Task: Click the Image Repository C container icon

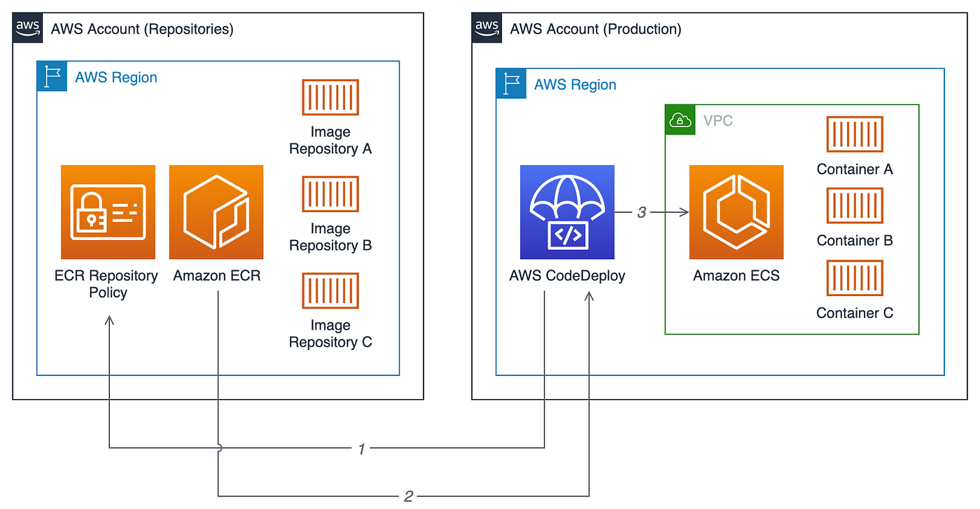Action: 330,291
